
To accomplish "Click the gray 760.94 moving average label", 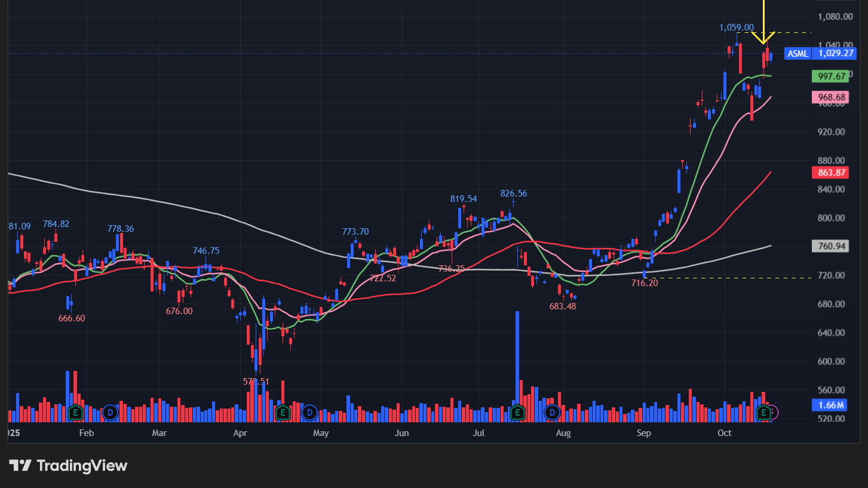I will [830, 246].
